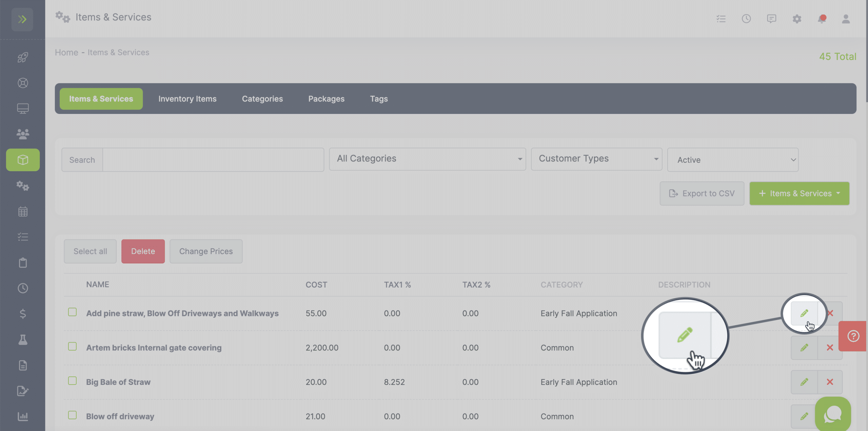
Task: Click the 8.252 tax value
Action: click(x=394, y=382)
